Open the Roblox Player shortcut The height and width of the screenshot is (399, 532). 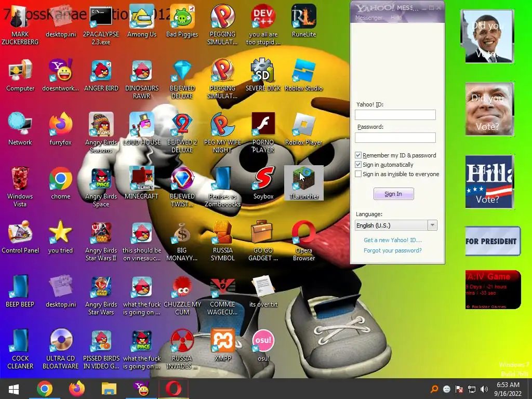[x=303, y=129]
